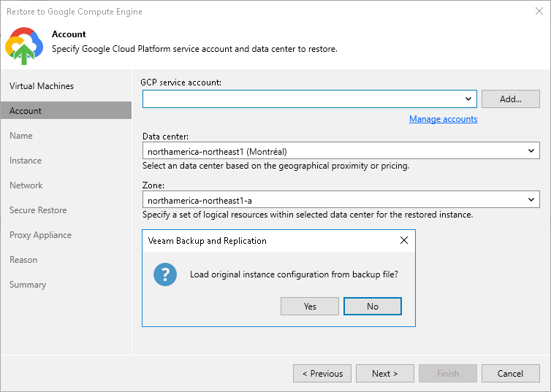Choose No in the confirmation dialog
This screenshot has height=392, width=551.
(373, 307)
